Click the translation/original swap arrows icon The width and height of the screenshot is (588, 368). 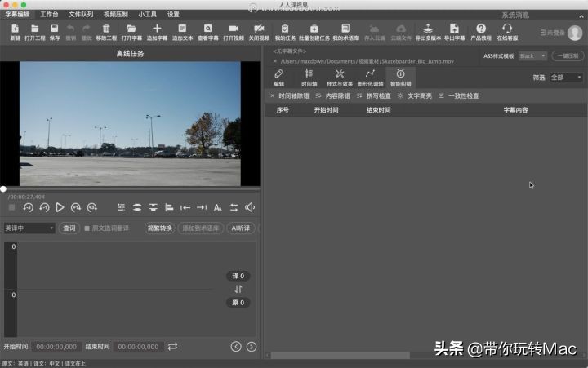(238, 289)
